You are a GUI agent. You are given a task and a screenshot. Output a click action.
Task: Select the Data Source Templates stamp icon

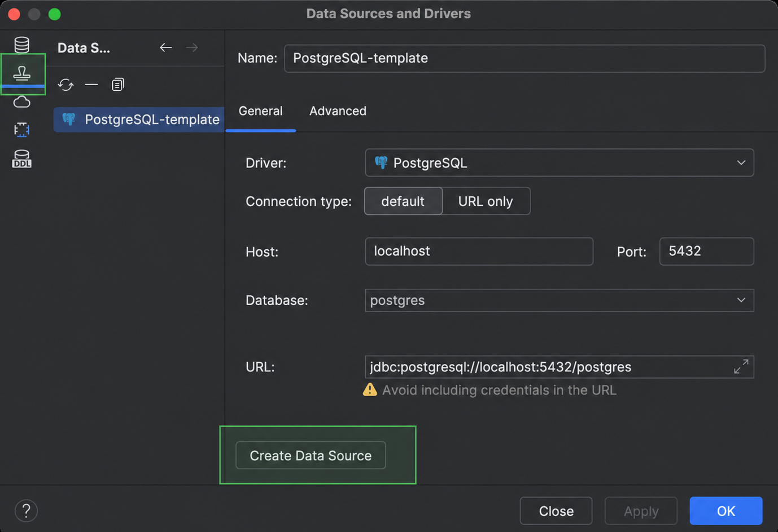coord(22,73)
